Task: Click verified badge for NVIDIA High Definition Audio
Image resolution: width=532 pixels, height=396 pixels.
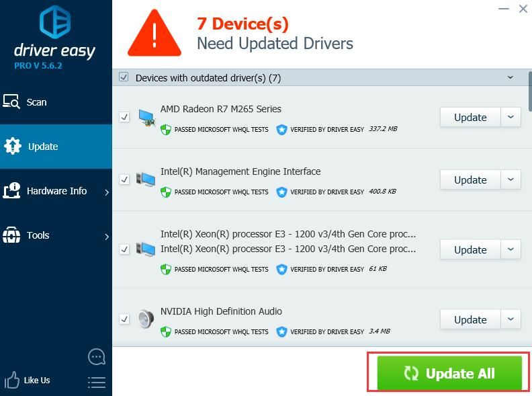Action: 281,331
